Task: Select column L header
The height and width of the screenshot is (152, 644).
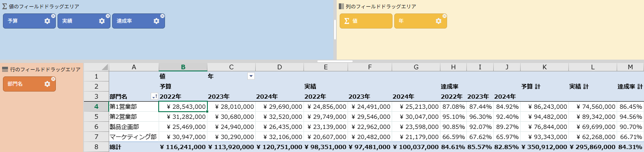Action: pyautogui.click(x=593, y=67)
